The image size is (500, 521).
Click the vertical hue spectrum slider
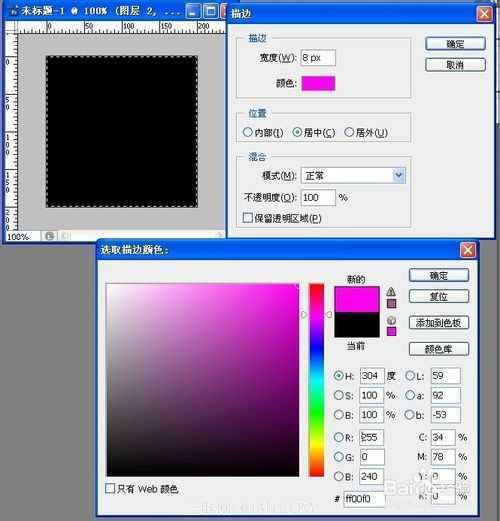click(316, 380)
